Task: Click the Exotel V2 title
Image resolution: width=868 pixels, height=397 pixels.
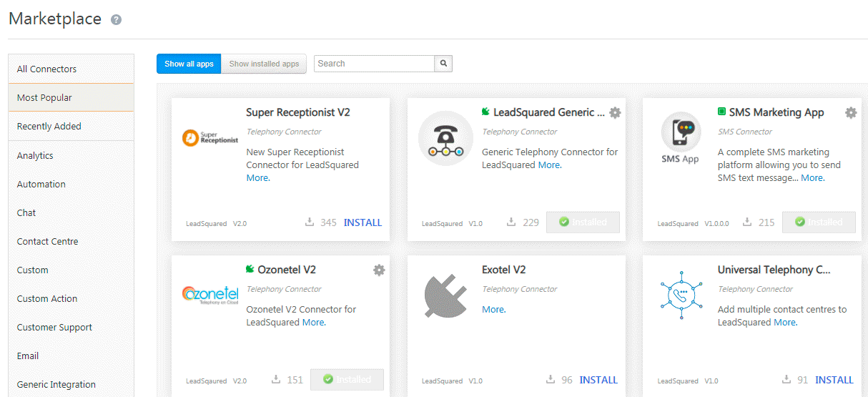Action: (x=504, y=270)
